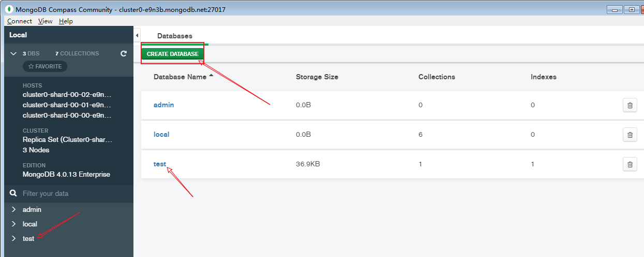Select admin in the sidebar tree
This screenshot has height=257, width=644.
click(32, 210)
